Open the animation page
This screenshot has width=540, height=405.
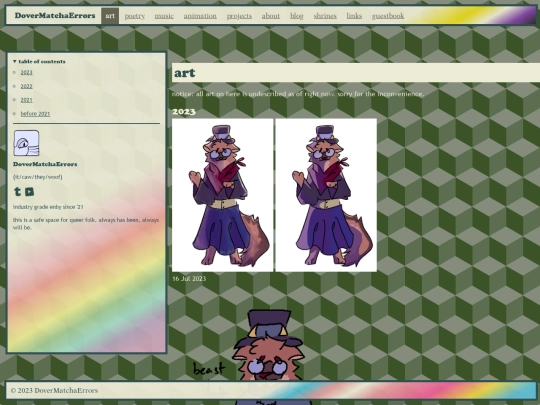coord(200,16)
